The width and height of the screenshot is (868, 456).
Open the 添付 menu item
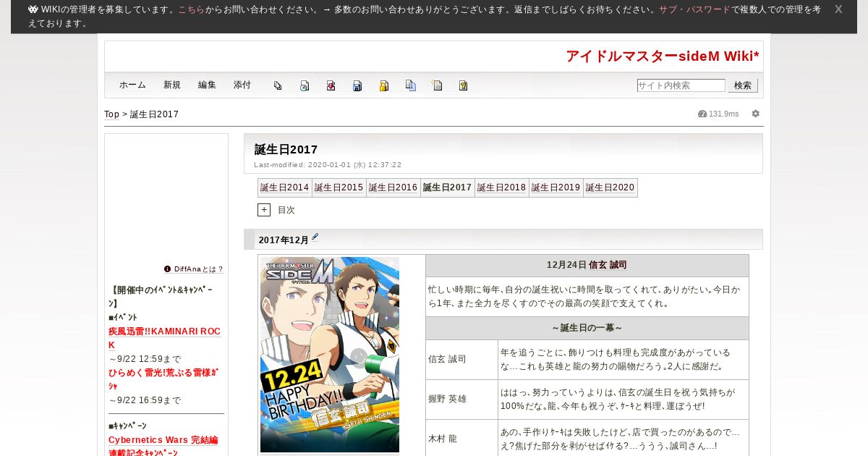242,85
